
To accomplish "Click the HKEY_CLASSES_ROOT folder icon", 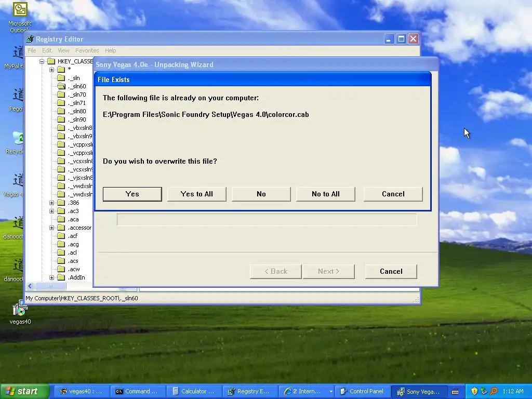I will tap(51, 61).
